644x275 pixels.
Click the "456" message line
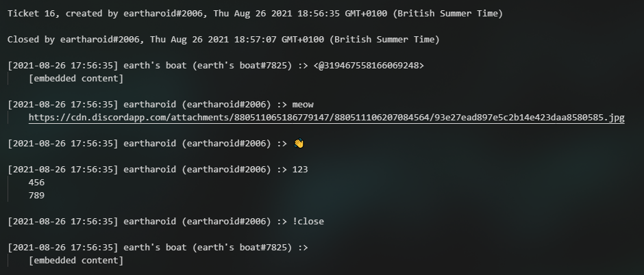[37, 183]
